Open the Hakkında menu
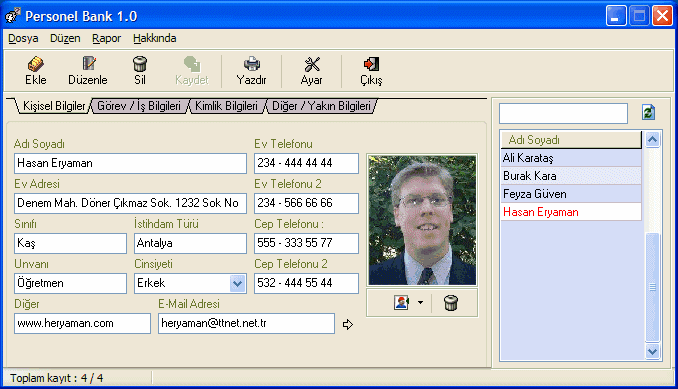The width and height of the screenshot is (678, 389). [154, 38]
